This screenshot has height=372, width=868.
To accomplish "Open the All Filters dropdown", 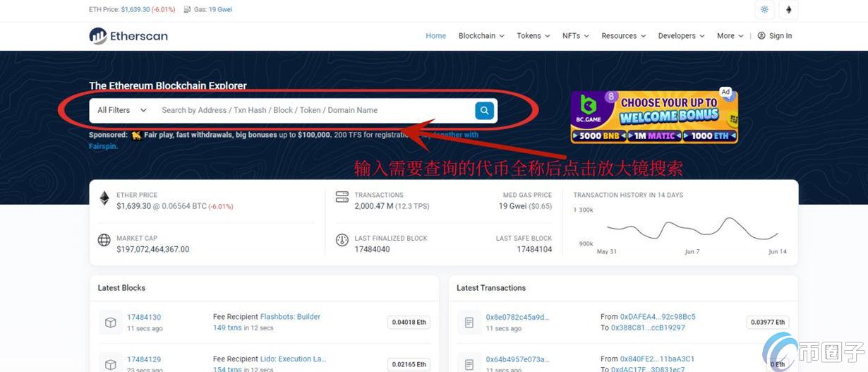I will (x=122, y=110).
